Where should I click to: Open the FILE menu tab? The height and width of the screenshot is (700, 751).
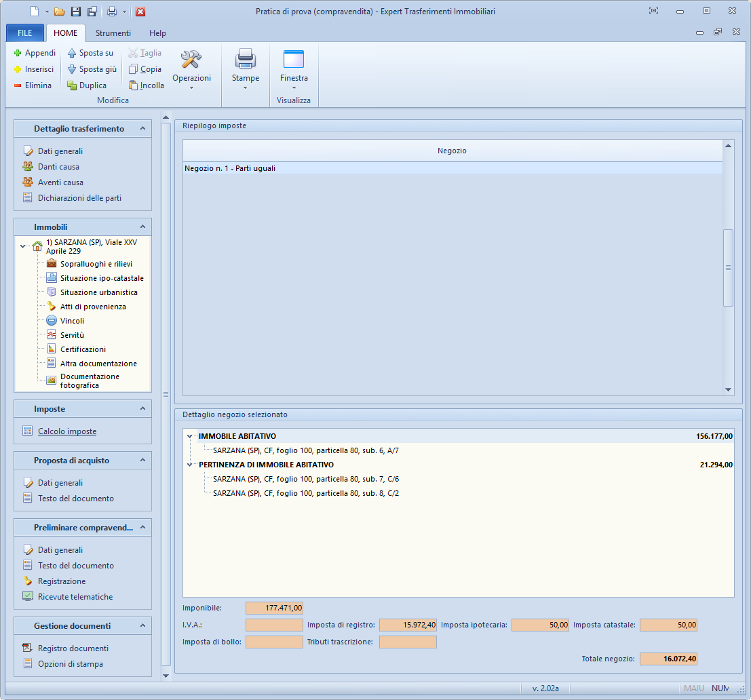24,33
